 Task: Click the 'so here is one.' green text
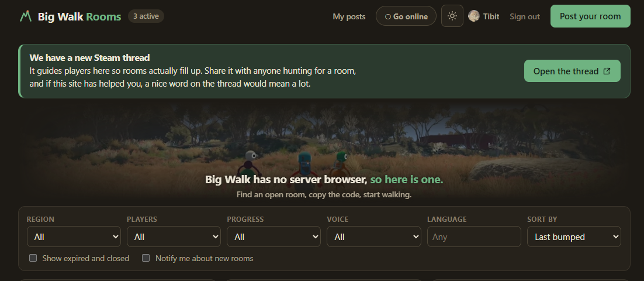pyautogui.click(x=407, y=179)
